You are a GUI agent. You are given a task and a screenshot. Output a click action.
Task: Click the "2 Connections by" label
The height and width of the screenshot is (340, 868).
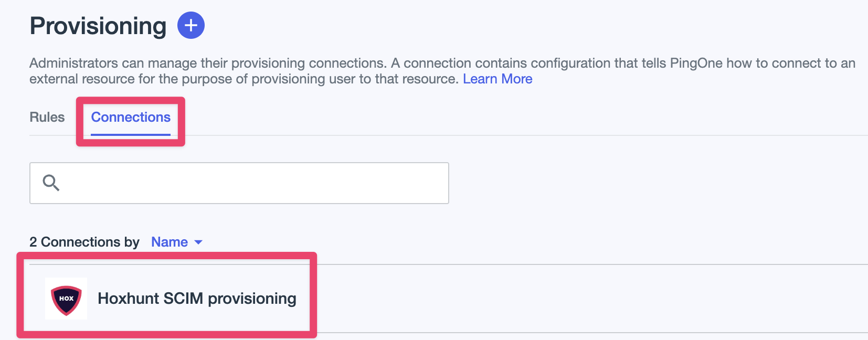coord(84,242)
